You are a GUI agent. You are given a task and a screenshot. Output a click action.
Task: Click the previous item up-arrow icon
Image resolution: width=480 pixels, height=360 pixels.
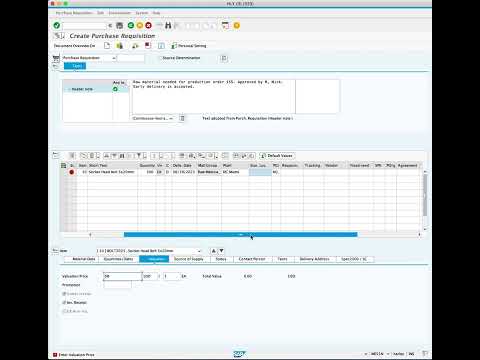click(x=214, y=251)
